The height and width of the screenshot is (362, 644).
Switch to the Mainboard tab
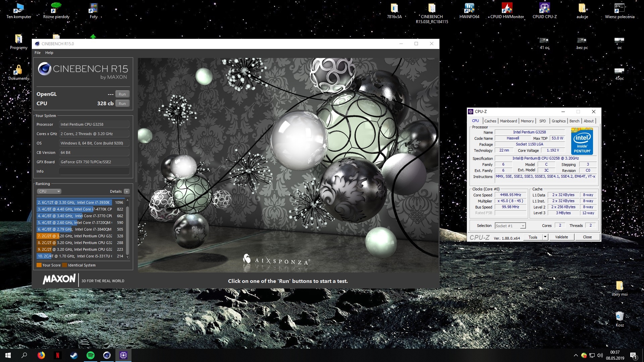pos(508,121)
